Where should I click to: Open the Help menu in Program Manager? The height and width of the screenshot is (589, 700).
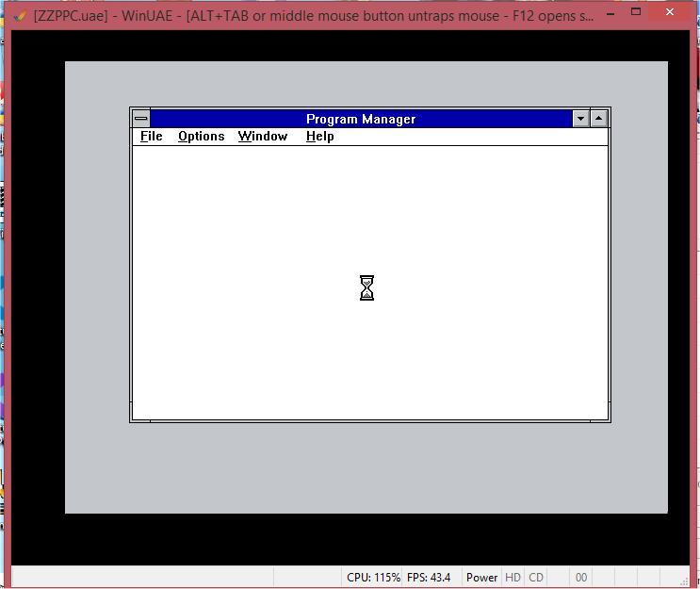tap(319, 137)
